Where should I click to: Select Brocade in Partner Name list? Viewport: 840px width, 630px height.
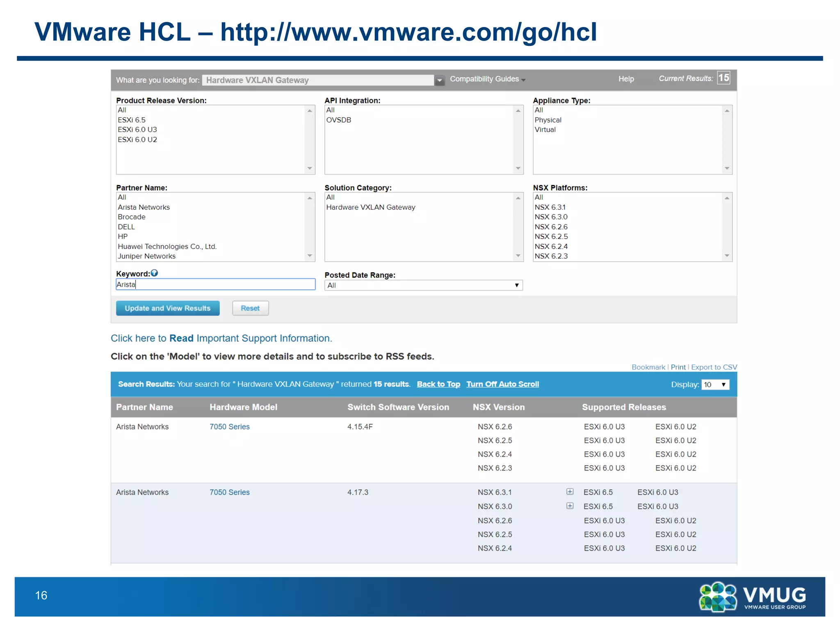tap(132, 217)
